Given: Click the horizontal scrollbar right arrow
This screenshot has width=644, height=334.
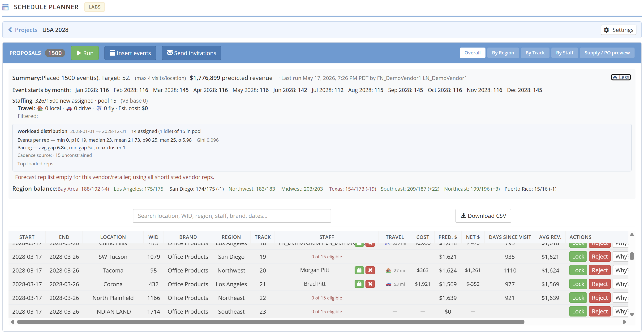Looking at the screenshot, I should coord(624,322).
